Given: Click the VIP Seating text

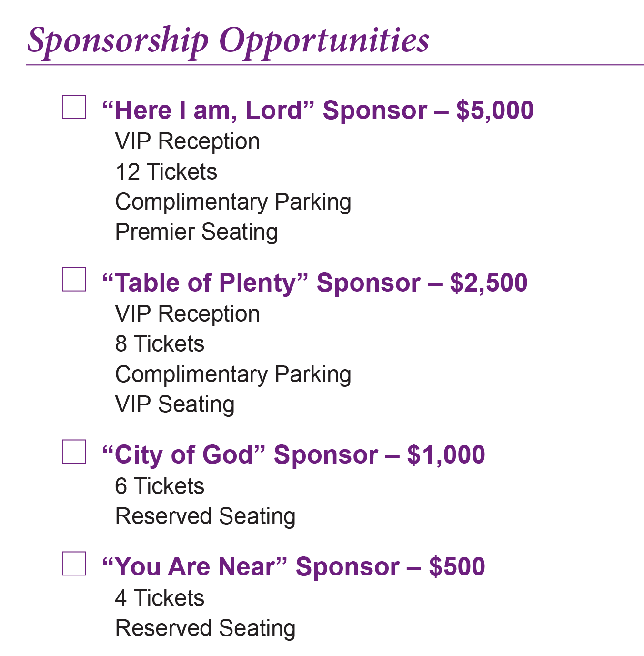Looking at the screenshot, I should click(x=175, y=405).
